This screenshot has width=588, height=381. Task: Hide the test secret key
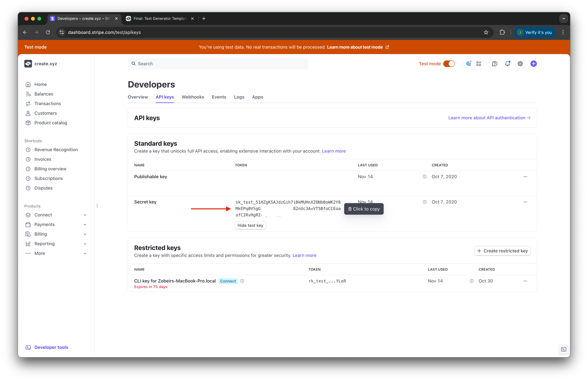(x=250, y=225)
